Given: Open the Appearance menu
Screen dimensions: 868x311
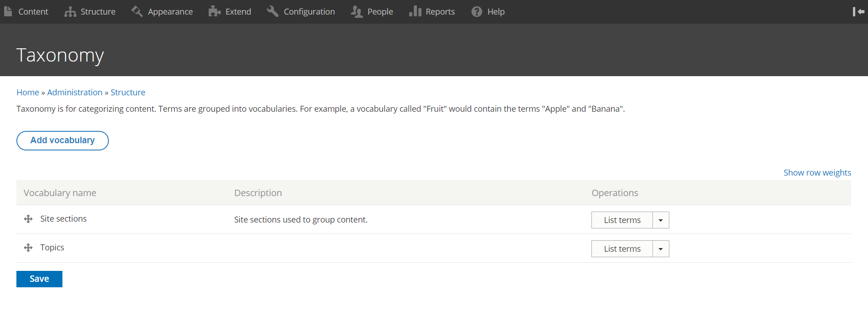Looking at the screenshot, I should (x=170, y=11).
